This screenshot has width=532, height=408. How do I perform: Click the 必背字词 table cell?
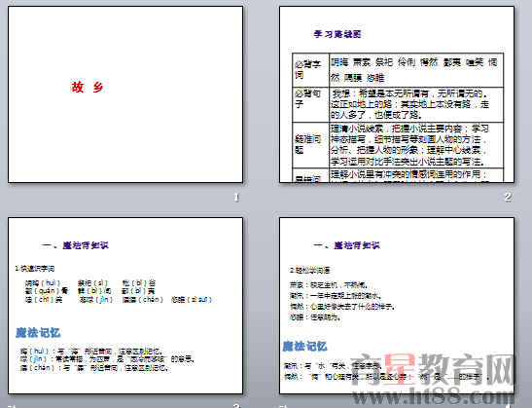tap(311, 70)
